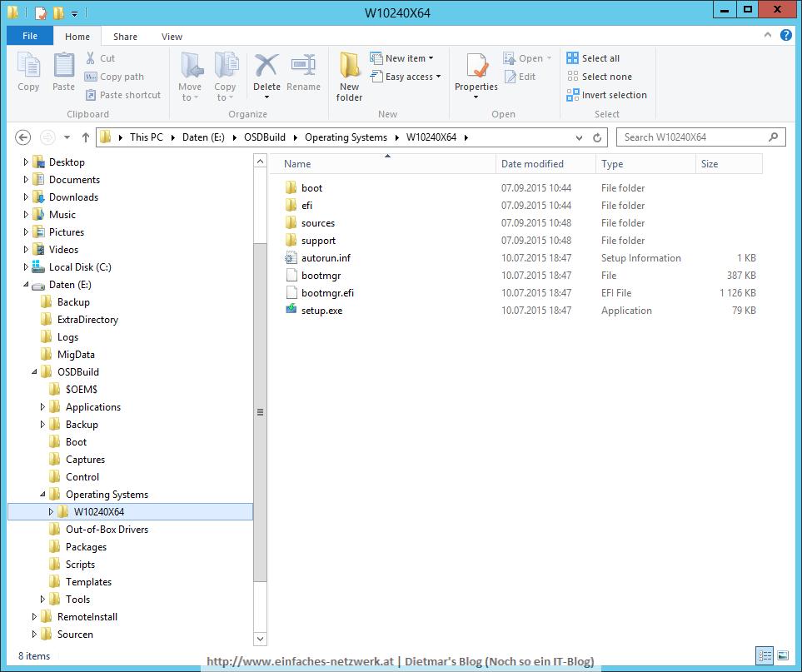Click the New folder quick access icon
The image size is (802, 672).
coord(58,12)
